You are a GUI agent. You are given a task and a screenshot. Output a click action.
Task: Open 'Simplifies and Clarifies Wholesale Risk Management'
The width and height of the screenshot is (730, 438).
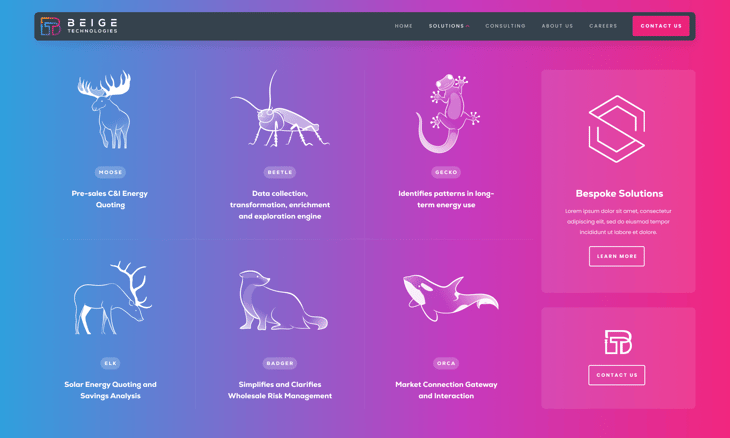tap(280, 390)
